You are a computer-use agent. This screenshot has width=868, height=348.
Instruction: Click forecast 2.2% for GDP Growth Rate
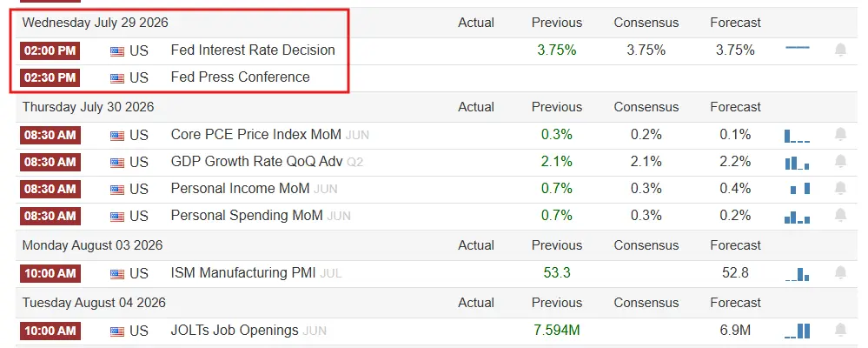[735, 161]
